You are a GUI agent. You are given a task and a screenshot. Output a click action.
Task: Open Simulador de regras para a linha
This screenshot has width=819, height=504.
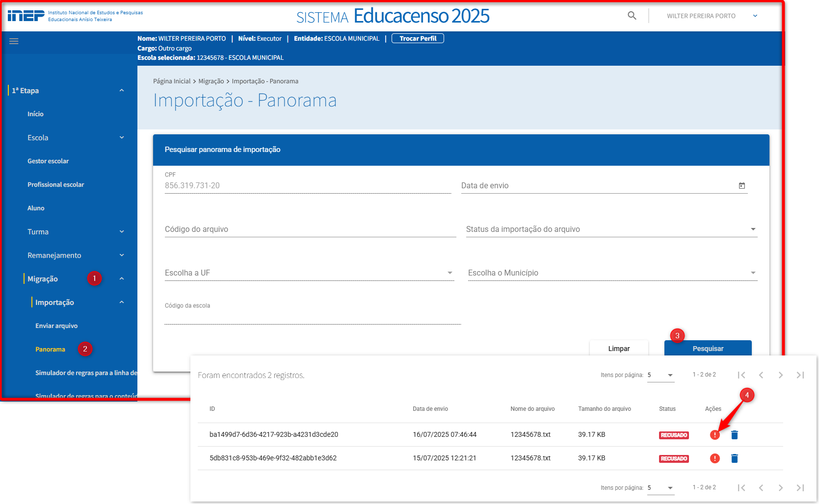86,373
